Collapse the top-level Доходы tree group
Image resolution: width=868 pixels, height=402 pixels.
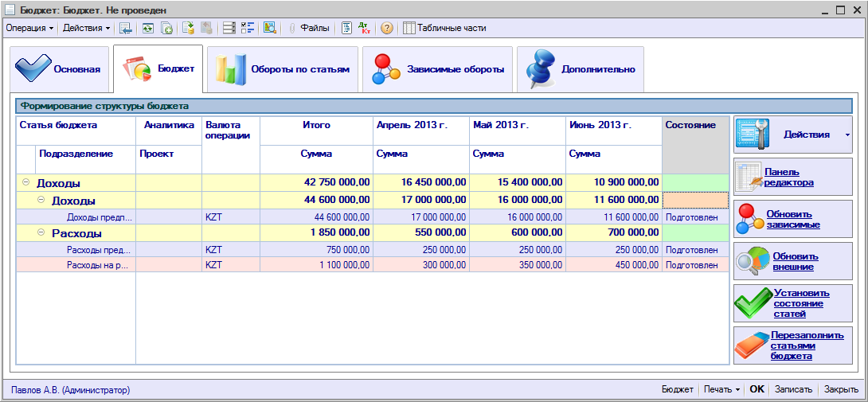[26, 183]
